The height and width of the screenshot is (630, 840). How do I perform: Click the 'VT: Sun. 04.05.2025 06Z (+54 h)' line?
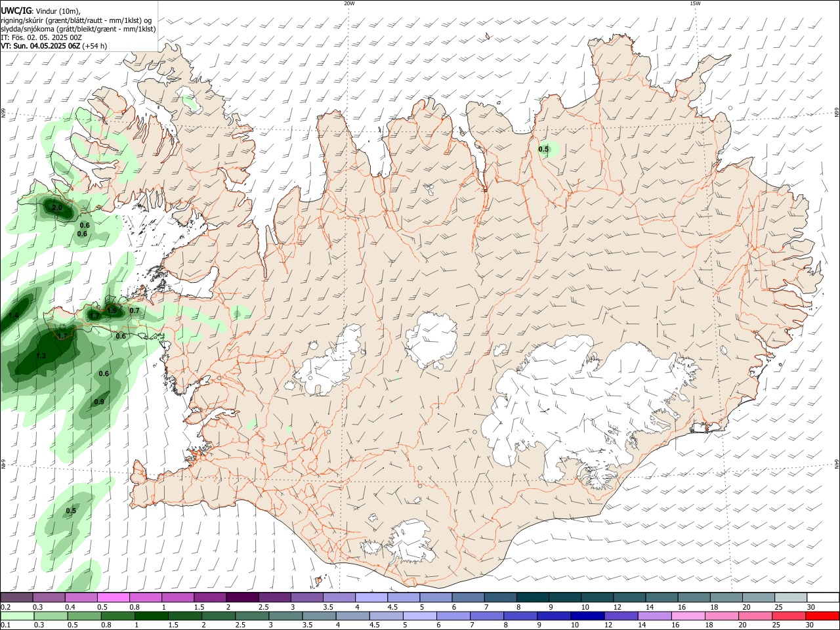54,46
